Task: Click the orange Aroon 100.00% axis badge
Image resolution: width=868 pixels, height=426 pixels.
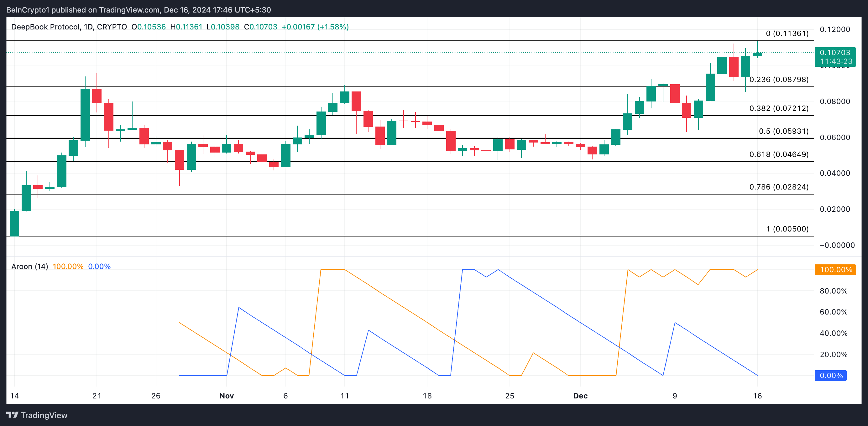Action: [835, 270]
